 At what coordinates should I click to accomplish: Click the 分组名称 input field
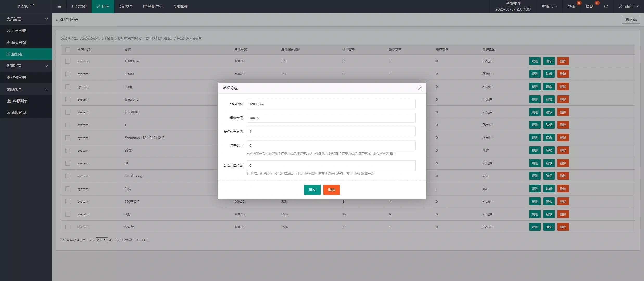pos(331,104)
